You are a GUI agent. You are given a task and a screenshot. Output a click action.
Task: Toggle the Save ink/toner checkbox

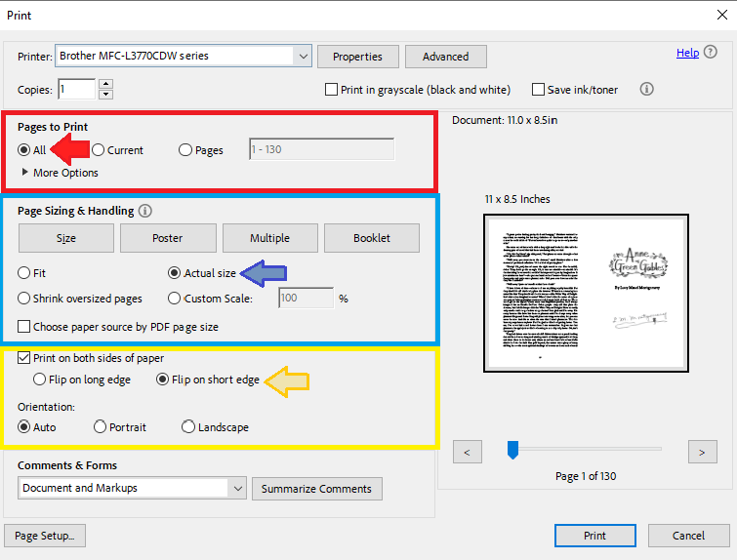tap(538, 90)
